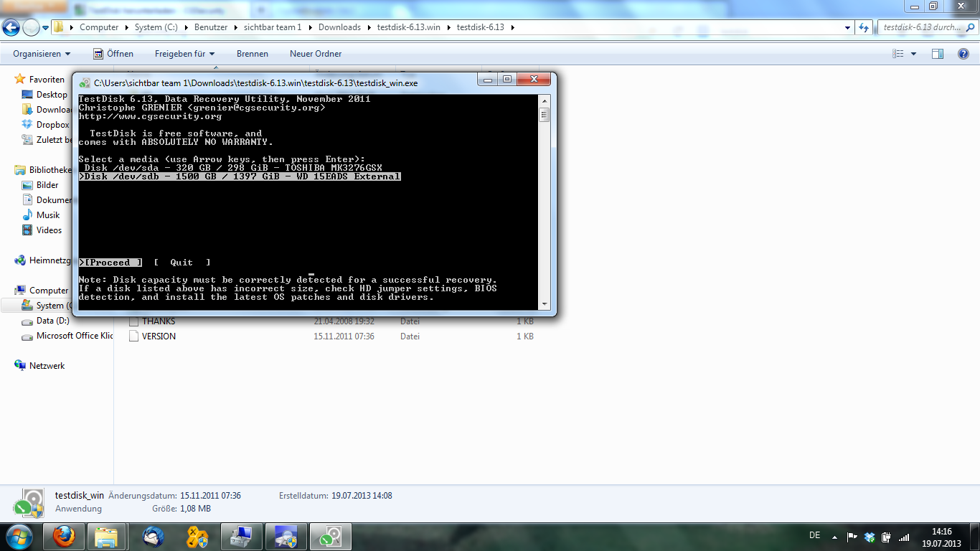Click the refresh icon beside the address bar
The width and height of the screenshot is (980, 551).
pos(864,27)
